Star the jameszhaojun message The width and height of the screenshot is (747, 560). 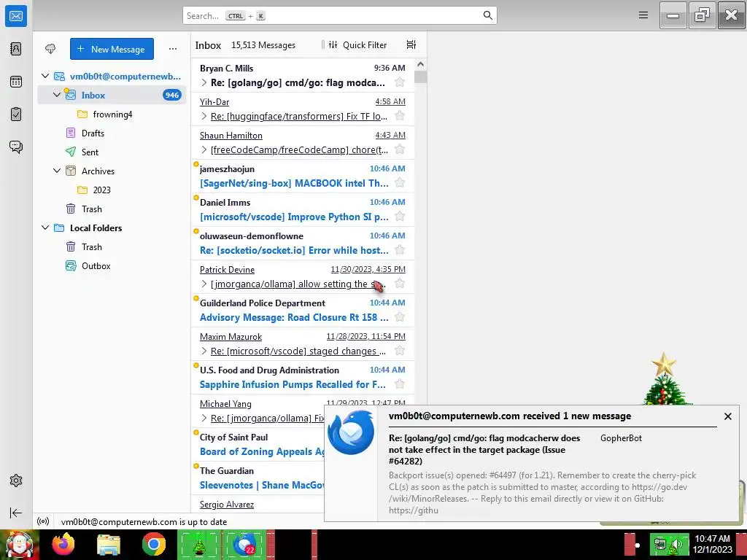400,183
